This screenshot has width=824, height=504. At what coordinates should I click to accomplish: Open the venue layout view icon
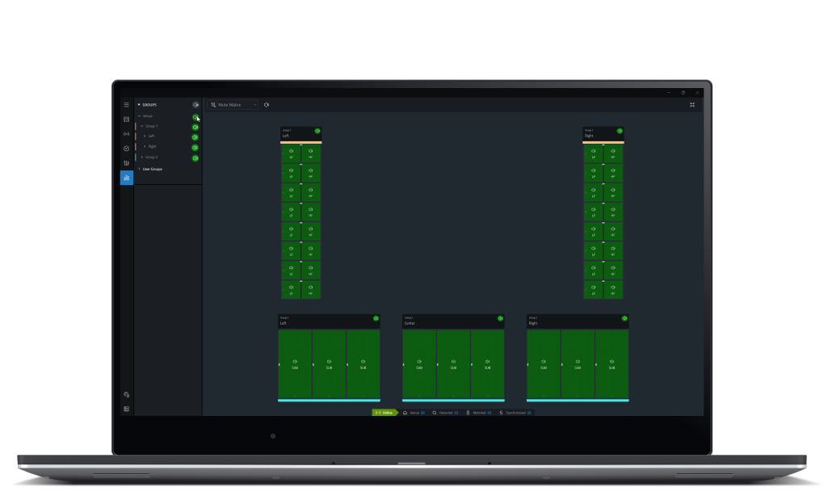click(x=126, y=120)
